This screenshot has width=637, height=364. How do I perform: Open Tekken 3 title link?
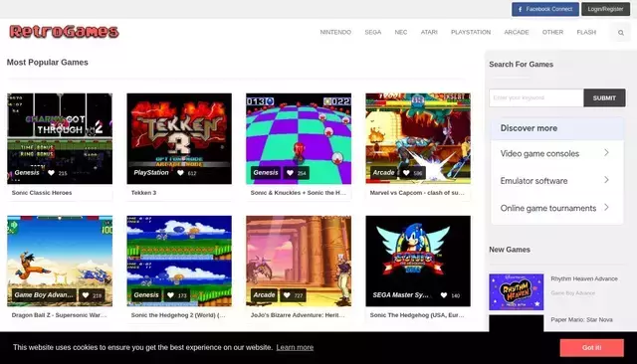coord(143,193)
